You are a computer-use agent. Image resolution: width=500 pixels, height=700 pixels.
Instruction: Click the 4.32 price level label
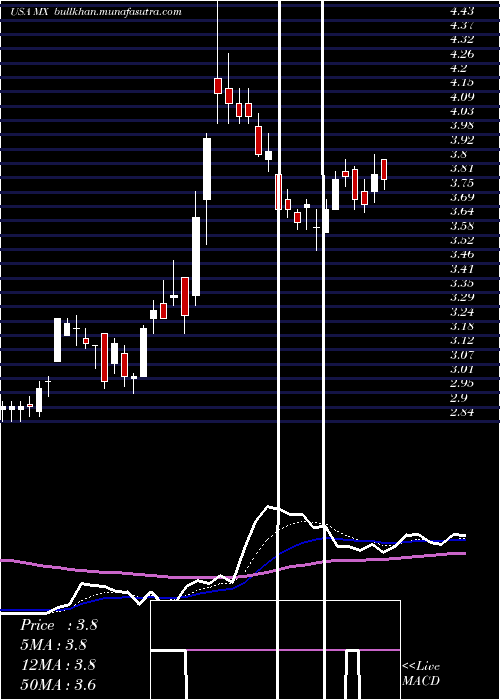pyautogui.click(x=462, y=39)
